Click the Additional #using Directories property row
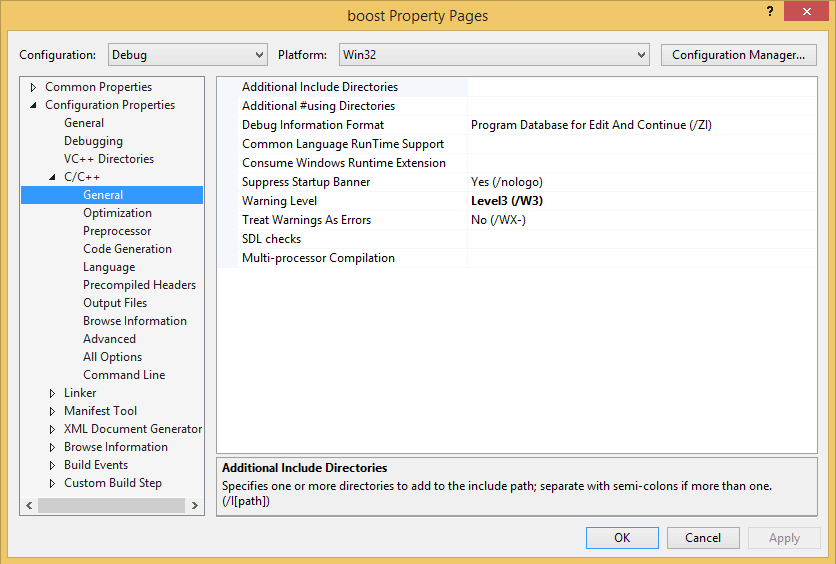This screenshot has width=836, height=564. click(x=516, y=106)
